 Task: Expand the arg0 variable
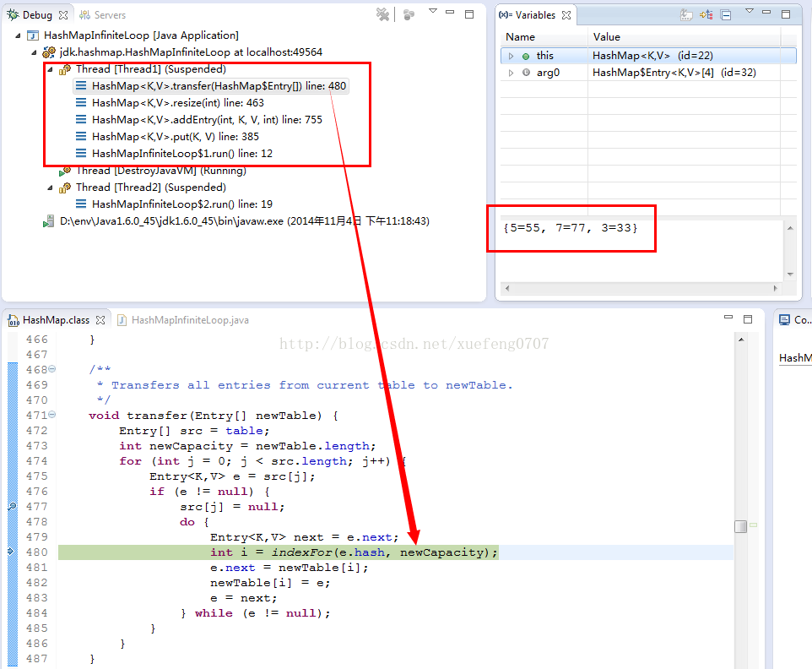512,73
